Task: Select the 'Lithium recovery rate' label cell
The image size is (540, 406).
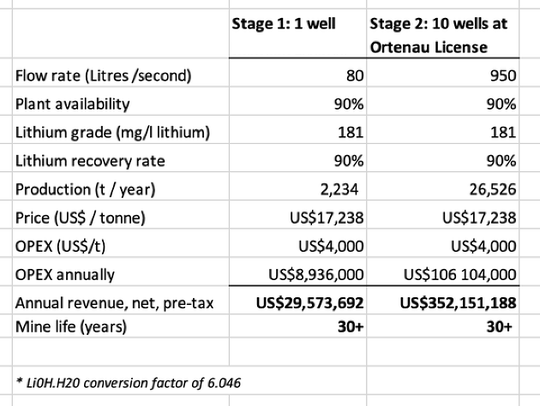Action: click(121, 161)
